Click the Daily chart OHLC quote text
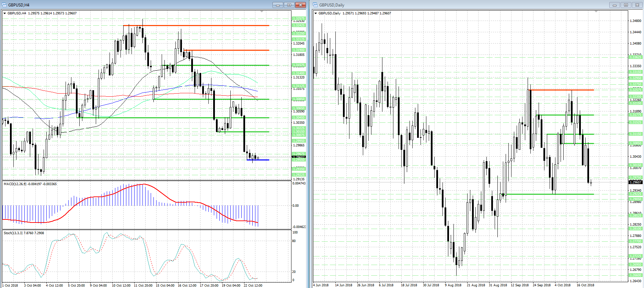 (367, 13)
